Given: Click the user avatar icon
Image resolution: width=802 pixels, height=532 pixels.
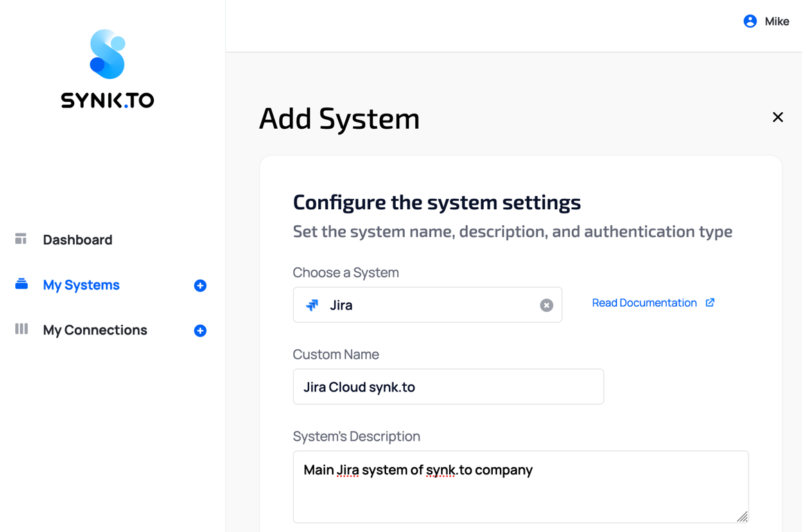Looking at the screenshot, I should pos(750,21).
